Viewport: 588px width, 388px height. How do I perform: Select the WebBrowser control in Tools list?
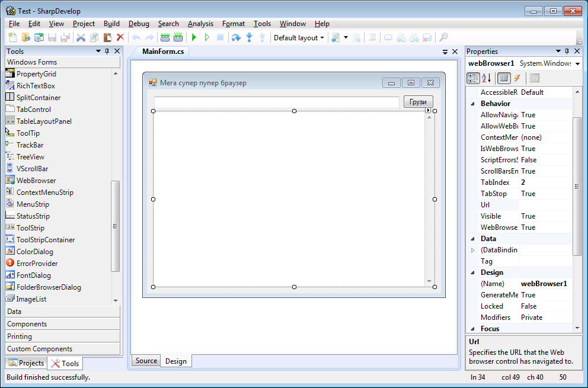click(x=36, y=181)
